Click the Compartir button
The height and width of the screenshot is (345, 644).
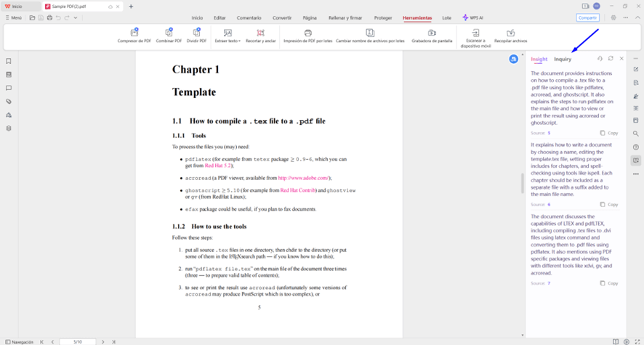click(587, 17)
